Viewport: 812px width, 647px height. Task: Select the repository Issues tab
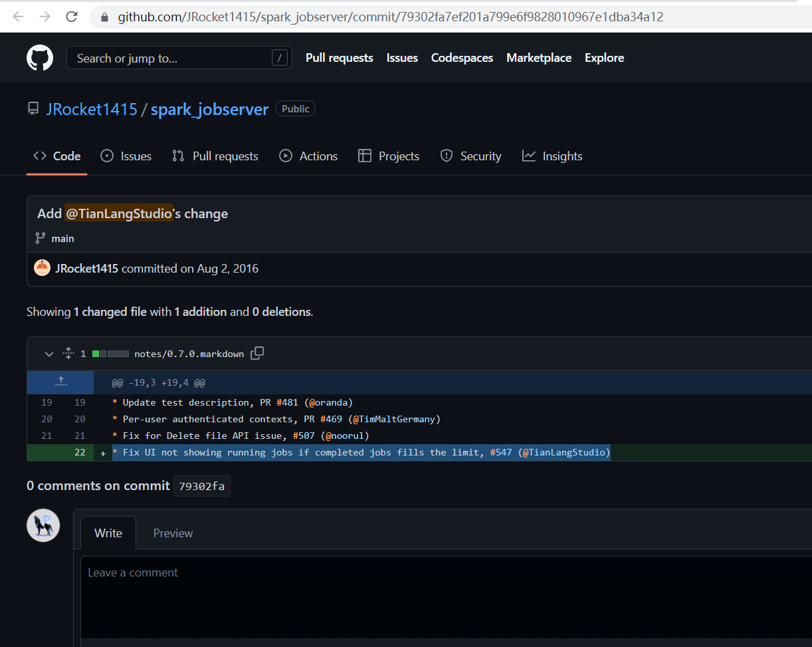click(126, 156)
